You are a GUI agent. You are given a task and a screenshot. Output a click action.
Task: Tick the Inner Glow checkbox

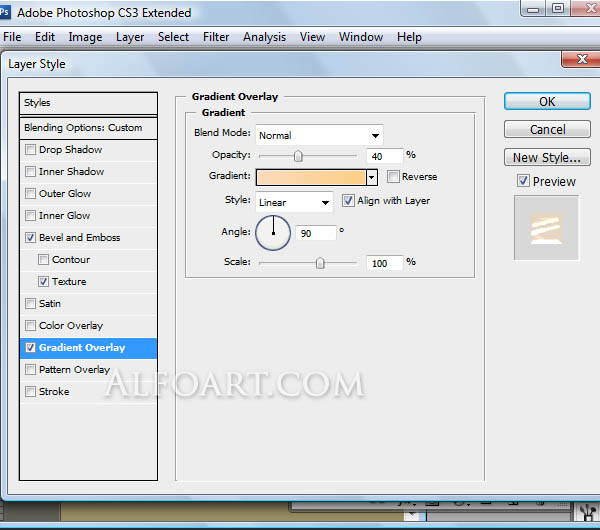[x=30, y=215]
